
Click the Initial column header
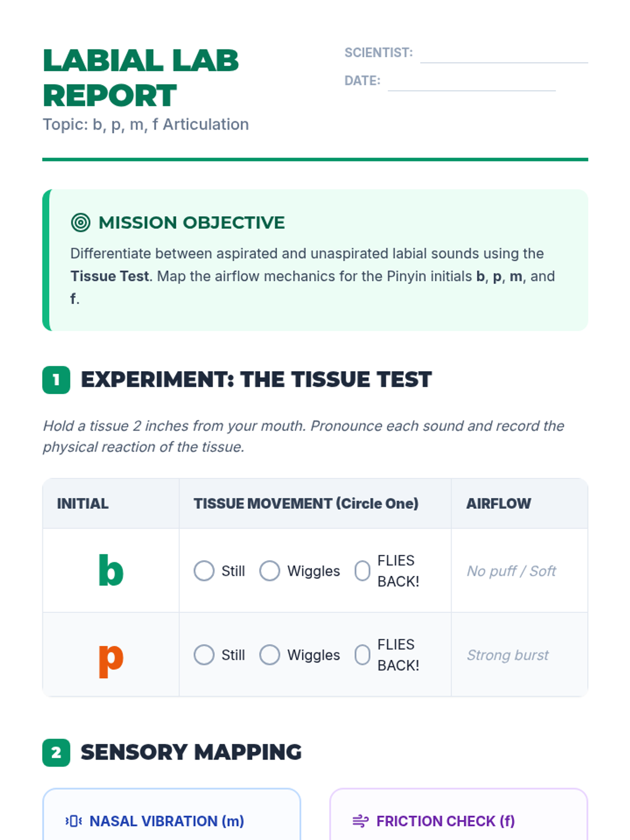coord(83,503)
